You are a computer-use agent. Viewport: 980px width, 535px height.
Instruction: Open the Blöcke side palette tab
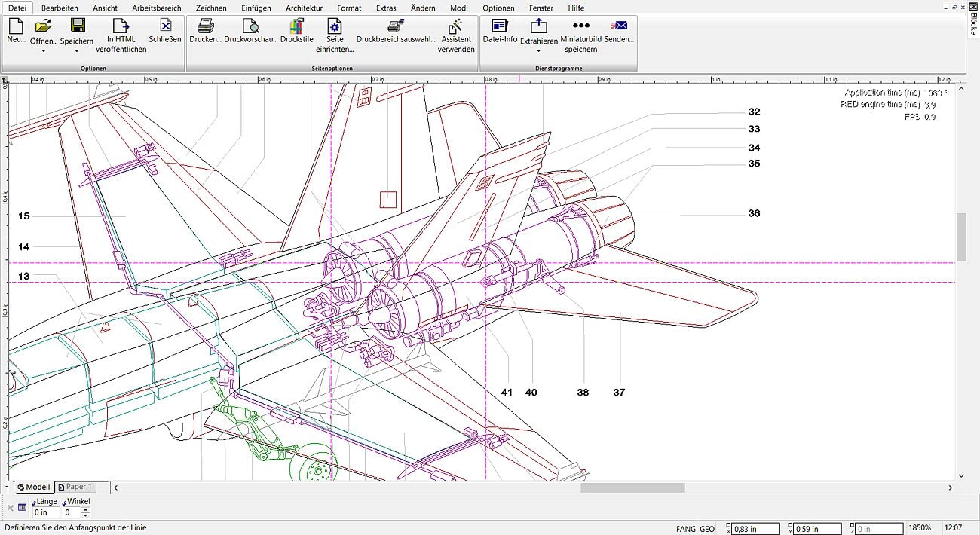[x=973, y=21]
